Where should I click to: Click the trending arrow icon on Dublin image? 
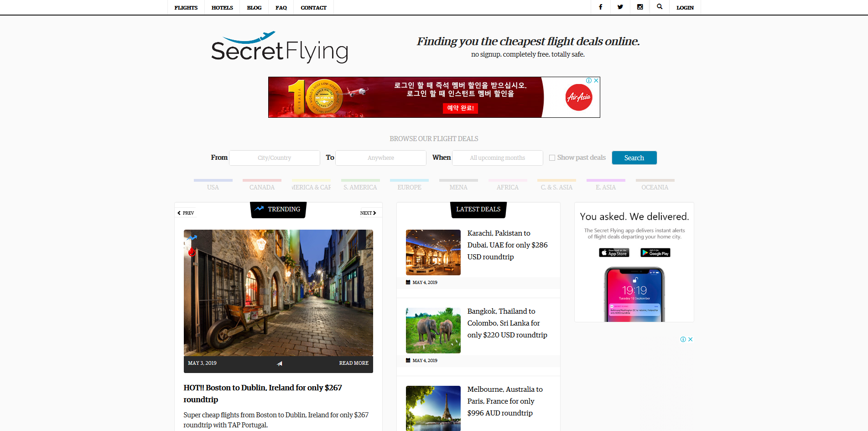point(192,238)
